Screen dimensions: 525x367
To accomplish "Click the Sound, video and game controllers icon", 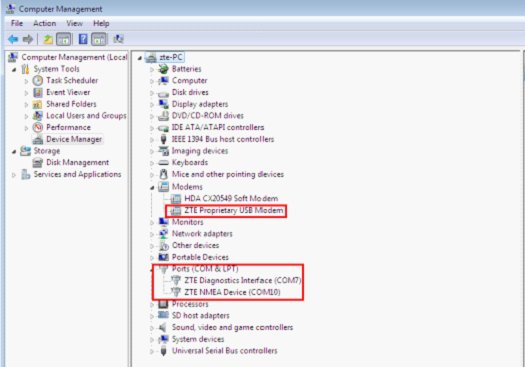I will (163, 327).
